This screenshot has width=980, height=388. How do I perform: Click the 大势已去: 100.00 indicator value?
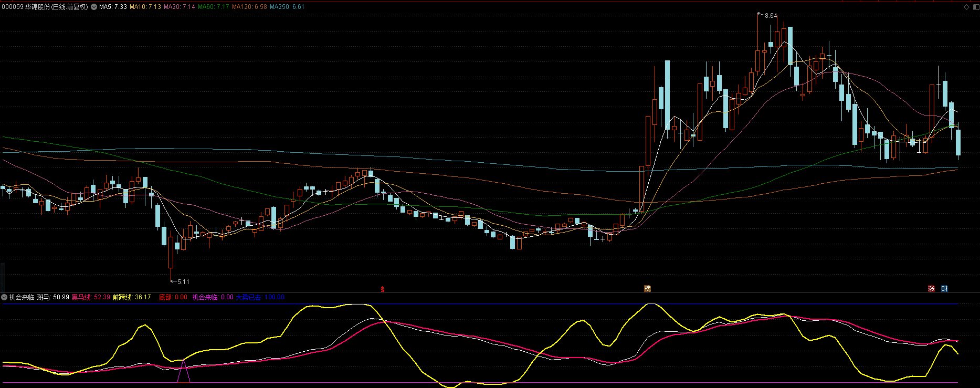click(x=260, y=297)
